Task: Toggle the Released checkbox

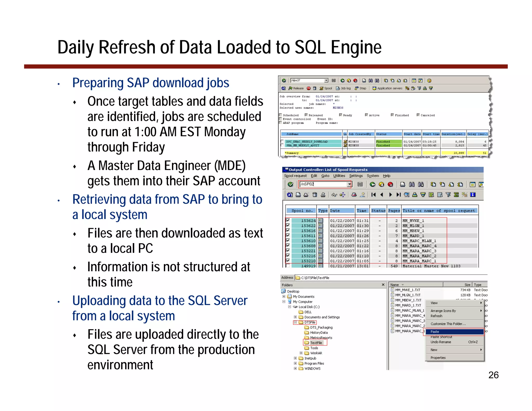Action: [x=306, y=115]
